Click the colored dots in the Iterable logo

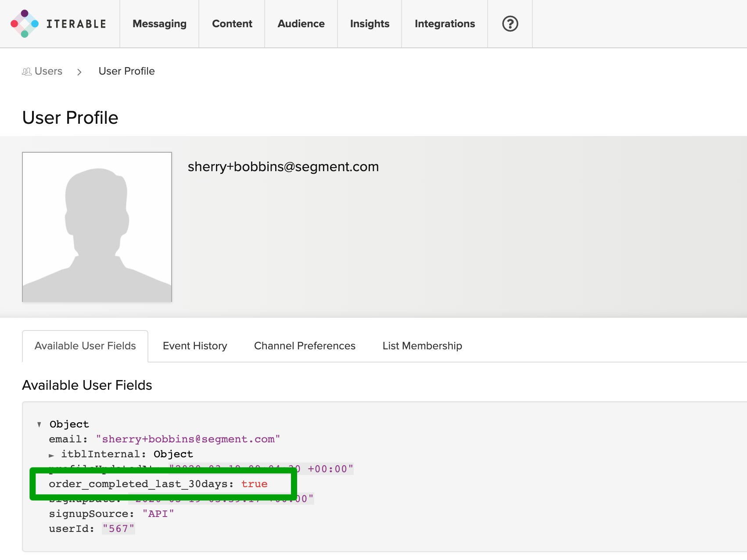tap(24, 23)
